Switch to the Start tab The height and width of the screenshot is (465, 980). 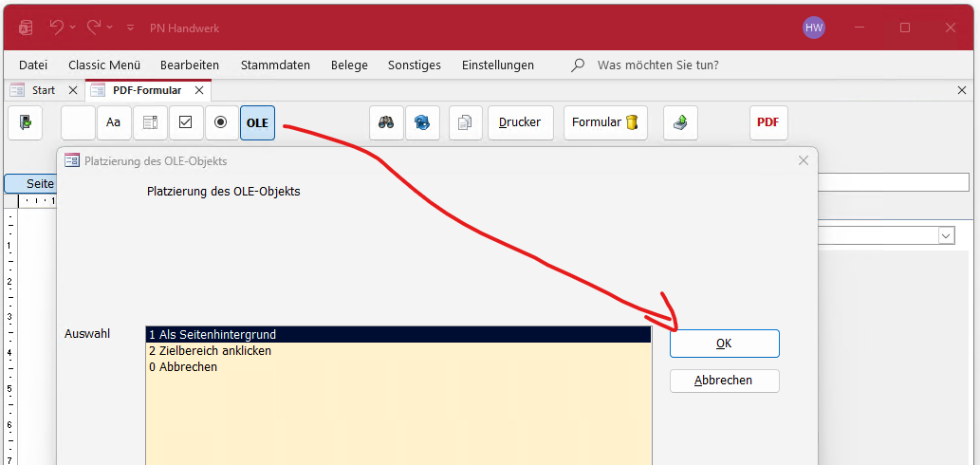point(44,90)
